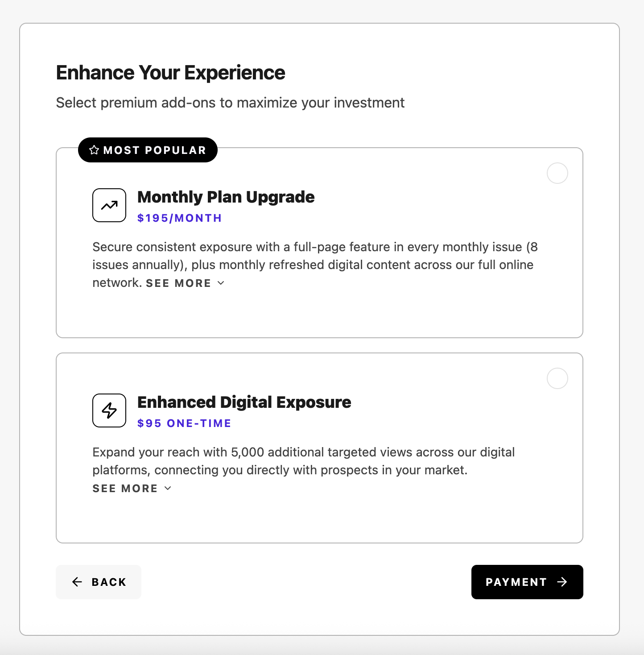Screen dimensions: 644x655
Task: Click the left arrow icon beside Back
Action: [x=77, y=582]
